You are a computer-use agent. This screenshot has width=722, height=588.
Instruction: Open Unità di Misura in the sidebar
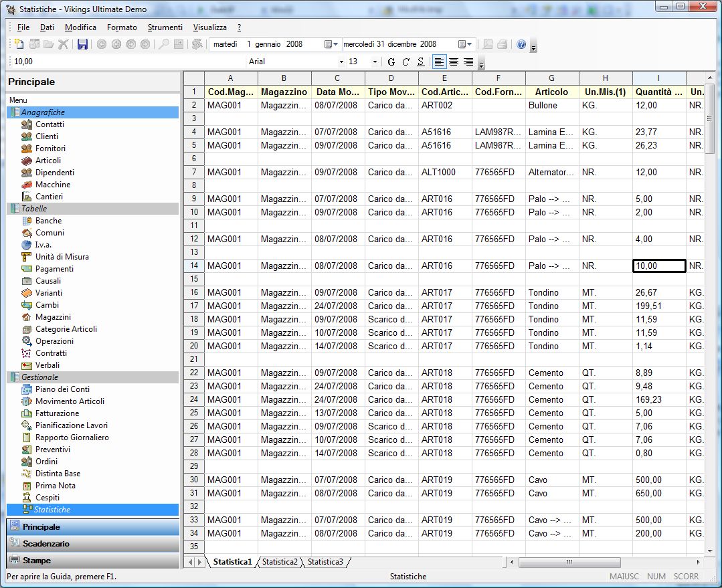[x=62, y=256]
